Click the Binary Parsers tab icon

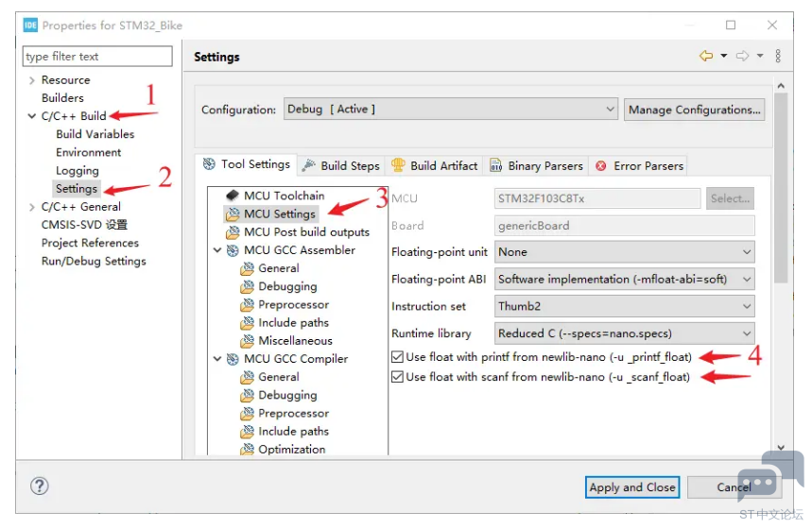coord(495,165)
